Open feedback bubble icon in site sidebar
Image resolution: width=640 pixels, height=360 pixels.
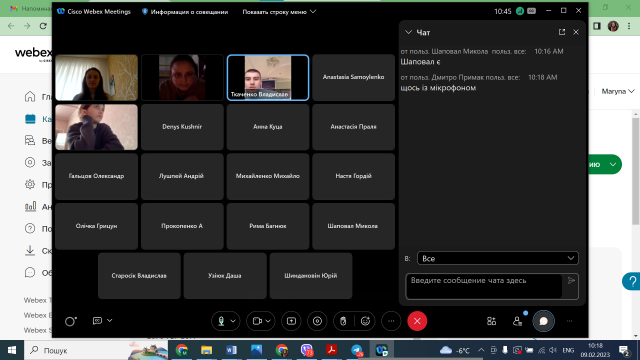point(30,272)
